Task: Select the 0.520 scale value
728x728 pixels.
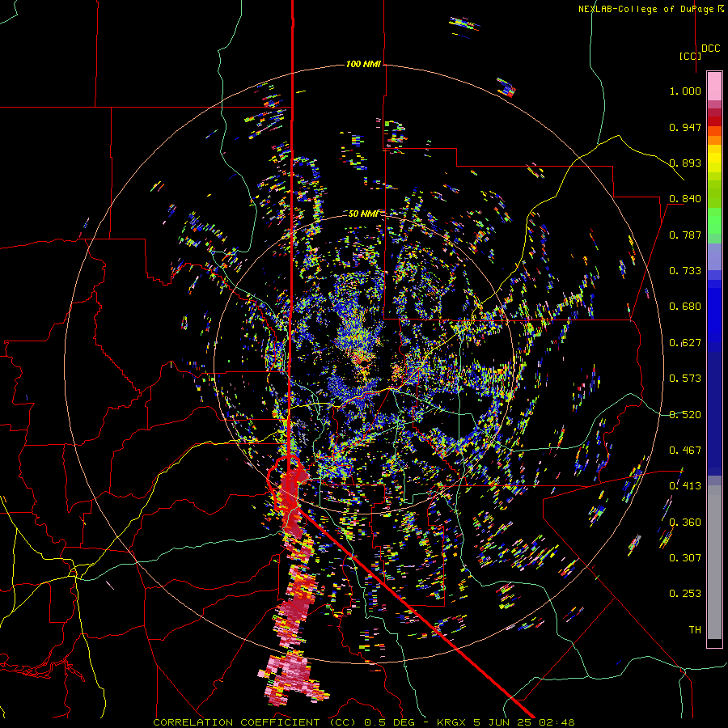Action: (685, 415)
